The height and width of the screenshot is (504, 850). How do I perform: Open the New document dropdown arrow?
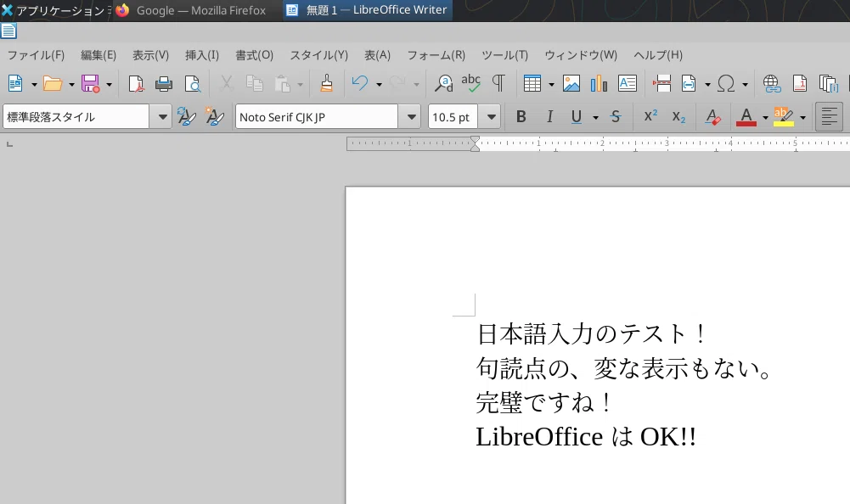(34, 85)
